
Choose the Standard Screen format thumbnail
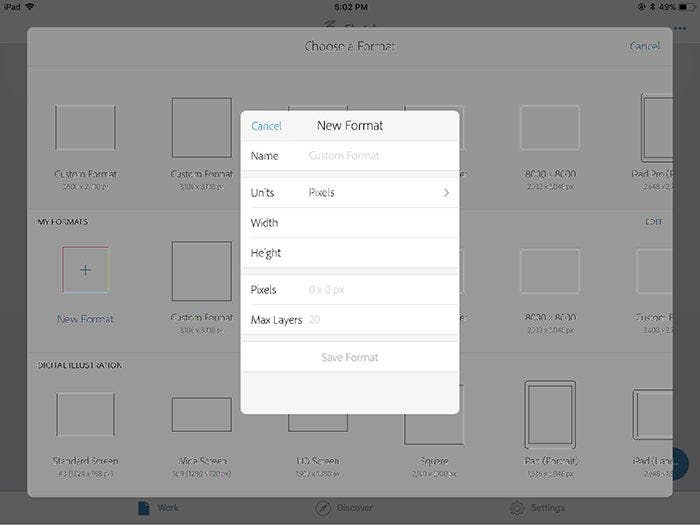click(85, 414)
